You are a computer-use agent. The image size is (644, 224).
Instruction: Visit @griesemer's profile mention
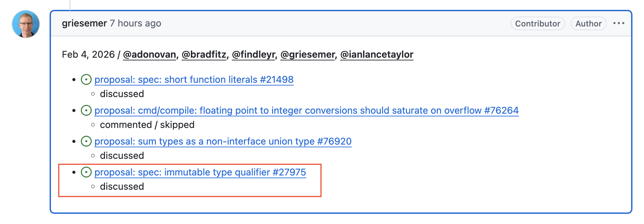[x=308, y=55]
